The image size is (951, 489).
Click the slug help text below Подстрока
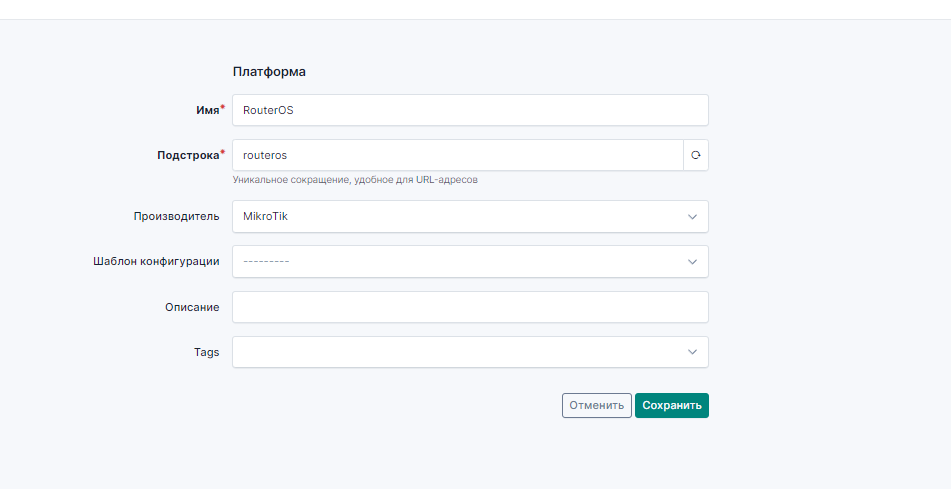pyautogui.click(x=355, y=180)
